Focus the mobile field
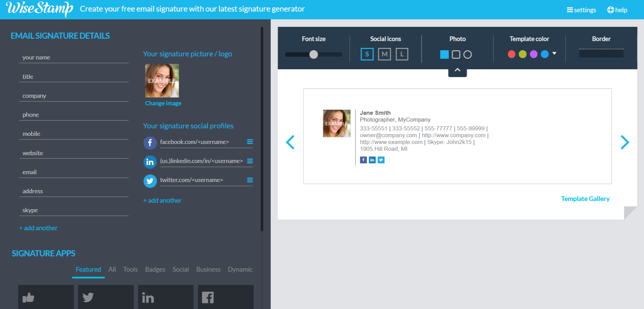This screenshot has width=644, height=309. (x=74, y=134)
